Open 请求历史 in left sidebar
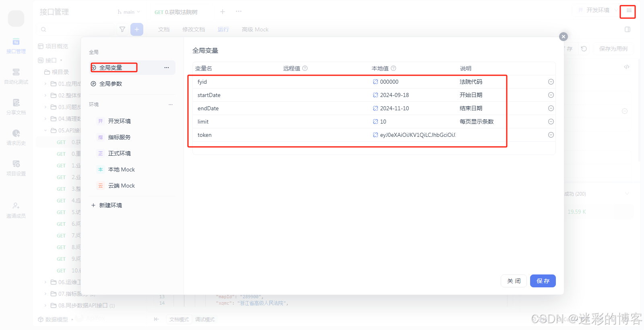 [x=16, y=138]
